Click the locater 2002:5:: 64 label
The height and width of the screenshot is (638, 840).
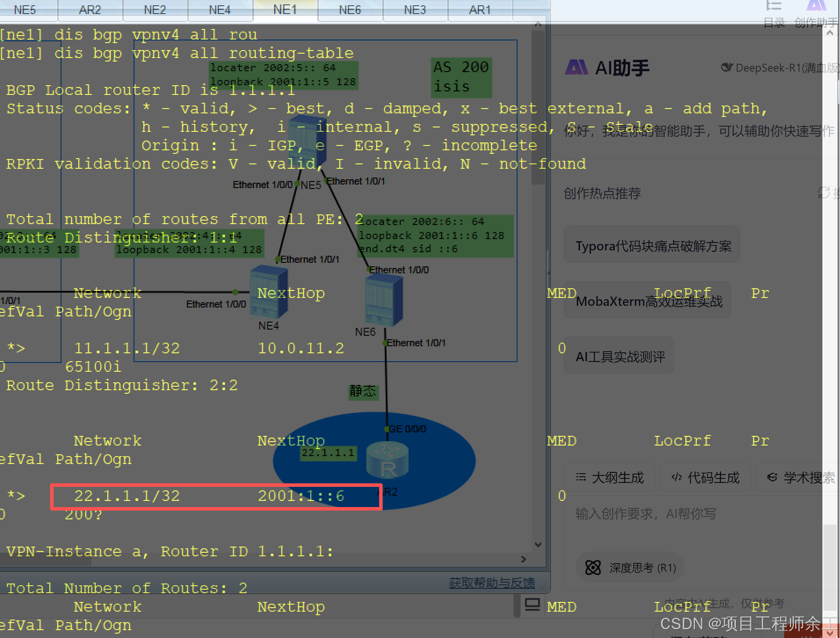[x=273, y=67]
